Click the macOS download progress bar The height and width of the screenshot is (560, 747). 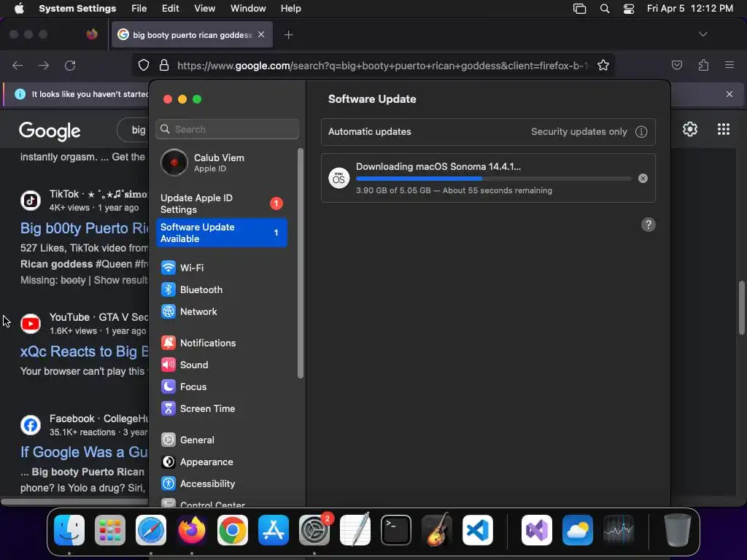(x=494, y=179)
